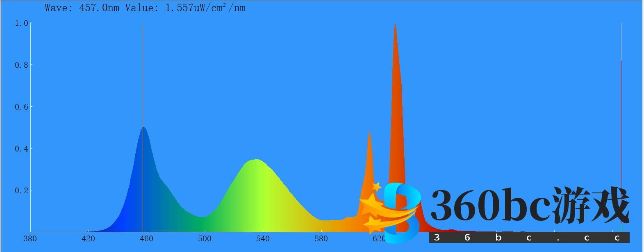Click the 420 x-axis label
The width and height of the screenshot is (644, 252).
(x=88, y=239)
